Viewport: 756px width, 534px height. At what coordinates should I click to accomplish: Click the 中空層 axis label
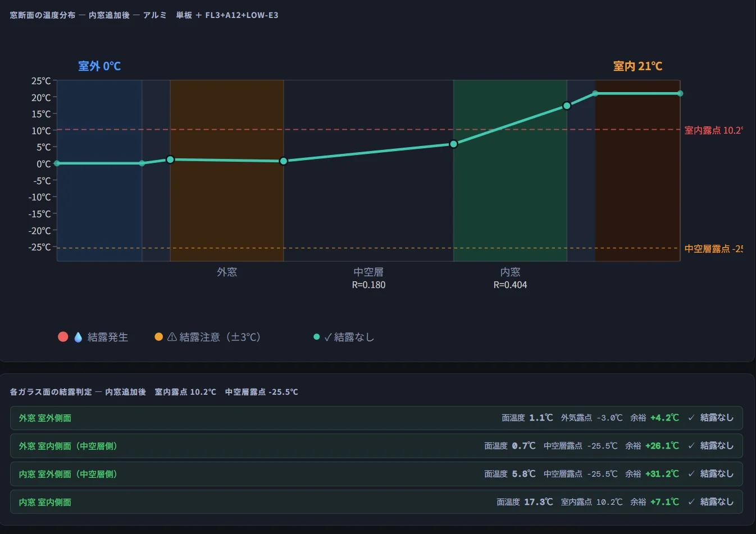pyautogui.click(x=368, y=272)
